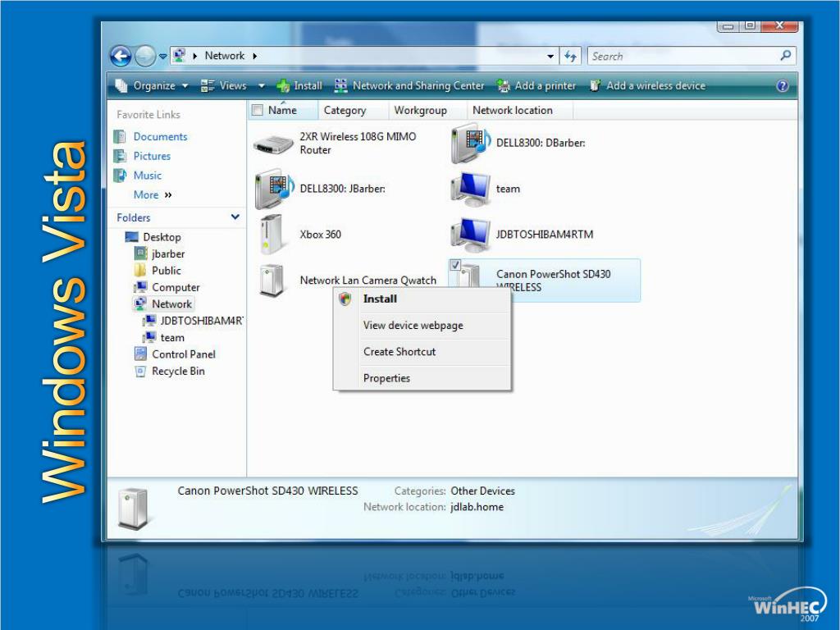
Task: Click the device thumbnail in details pane
Action: [134, 508]
